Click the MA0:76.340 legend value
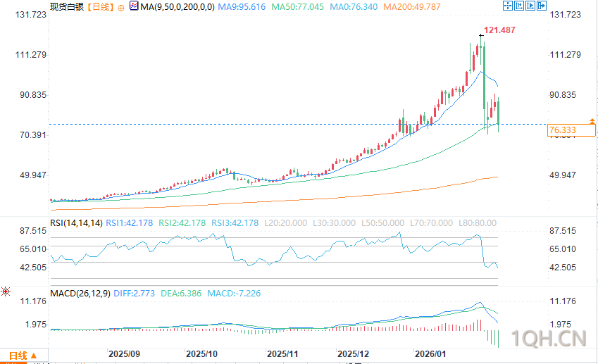 (354, 7)
